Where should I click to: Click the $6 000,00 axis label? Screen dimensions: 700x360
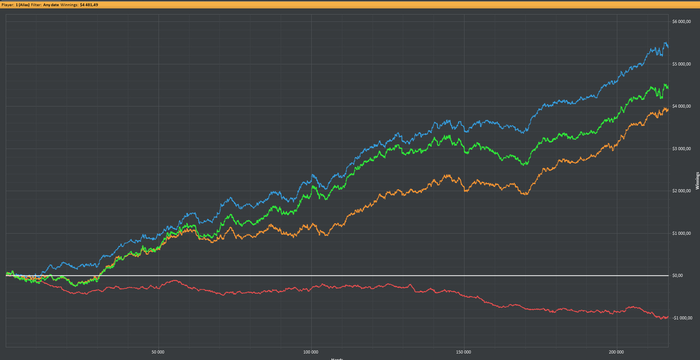[x=682, y=21]
